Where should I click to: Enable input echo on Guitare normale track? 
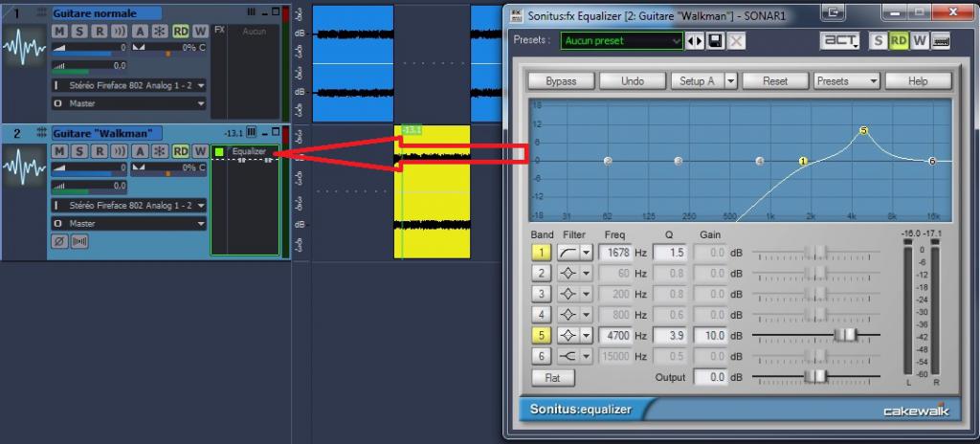click(120, 32)
